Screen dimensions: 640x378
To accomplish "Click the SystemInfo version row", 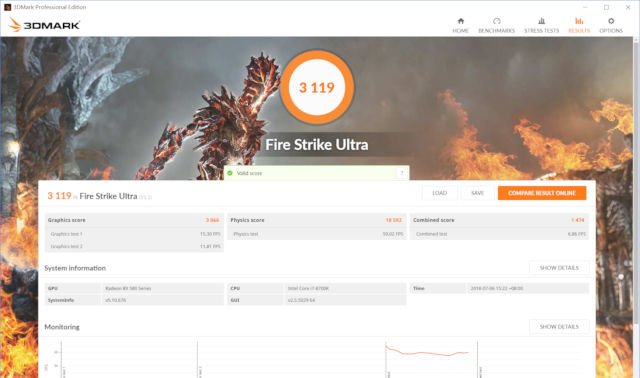I will coord(134,300).
